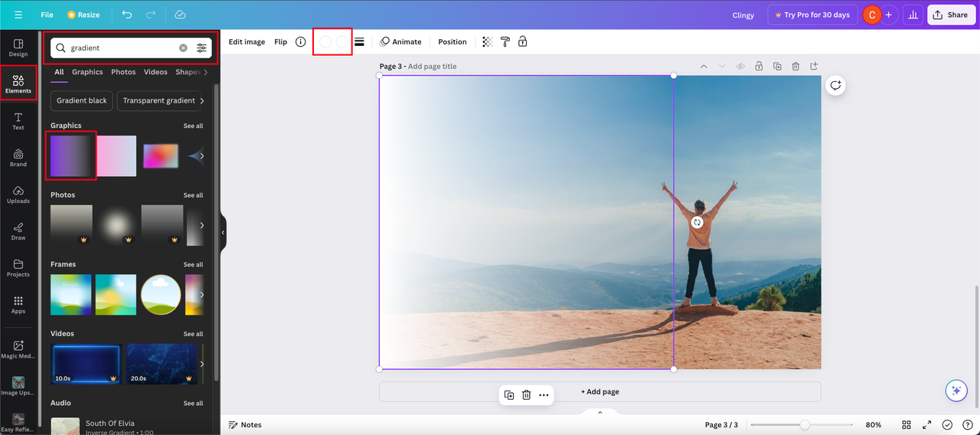Image resolution: width=980 pixels, height=435 pixels.
Task: Open the help question mark
Action: [x=968, y=425]
